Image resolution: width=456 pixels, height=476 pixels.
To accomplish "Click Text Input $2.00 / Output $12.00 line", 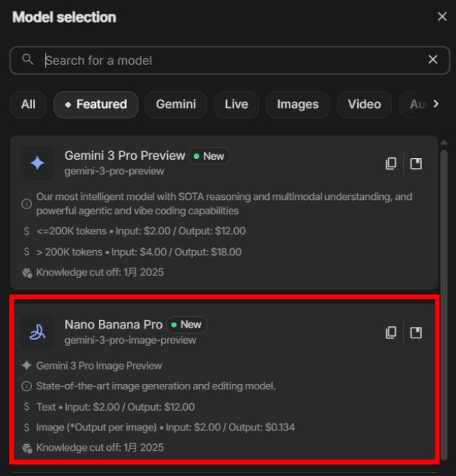I will tap(116, 407).
